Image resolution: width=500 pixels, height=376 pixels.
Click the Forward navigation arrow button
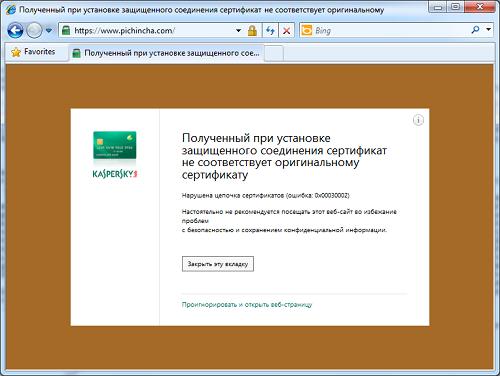coord(34,31)
